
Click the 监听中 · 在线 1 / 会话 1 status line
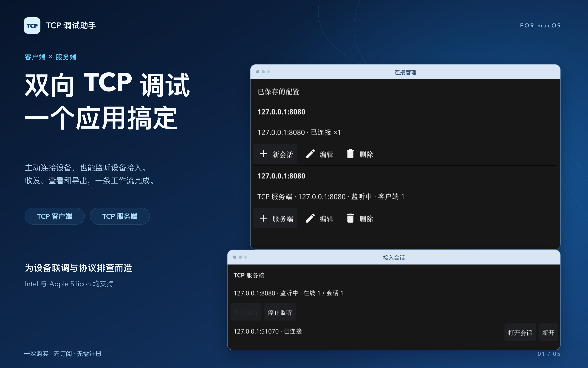point(288,293)
